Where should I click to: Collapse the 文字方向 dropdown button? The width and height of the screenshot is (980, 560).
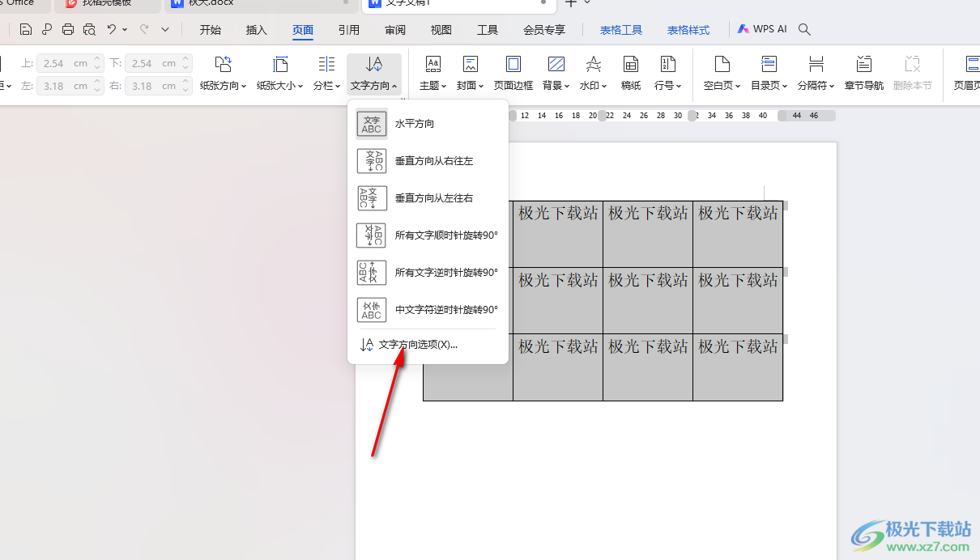[374, 74]
